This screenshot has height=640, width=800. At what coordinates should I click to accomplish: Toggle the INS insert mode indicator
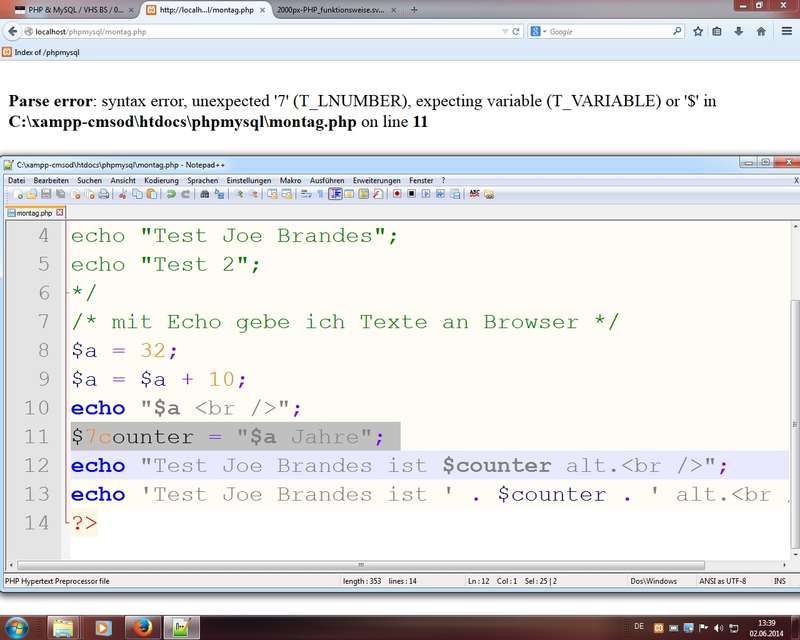[x=778, y=581]
